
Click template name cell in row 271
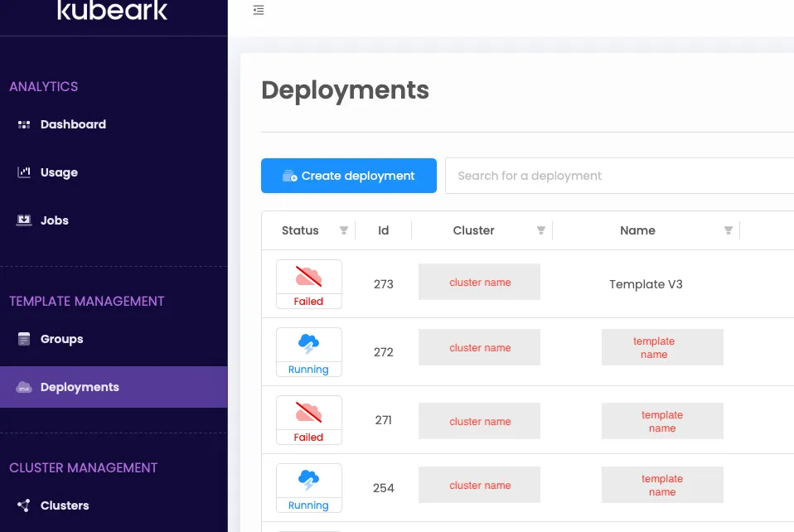coord(662,421)
